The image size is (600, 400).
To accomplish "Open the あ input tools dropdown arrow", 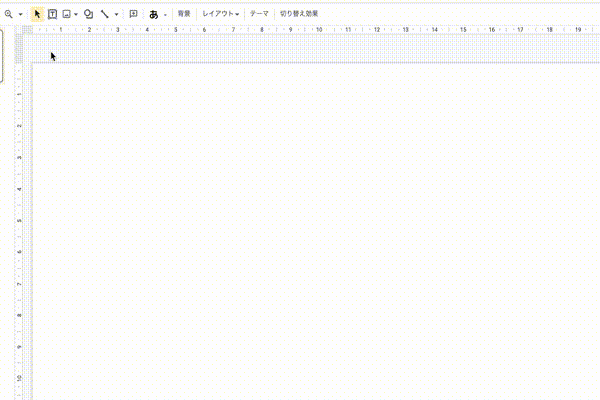I will point(165,15).
